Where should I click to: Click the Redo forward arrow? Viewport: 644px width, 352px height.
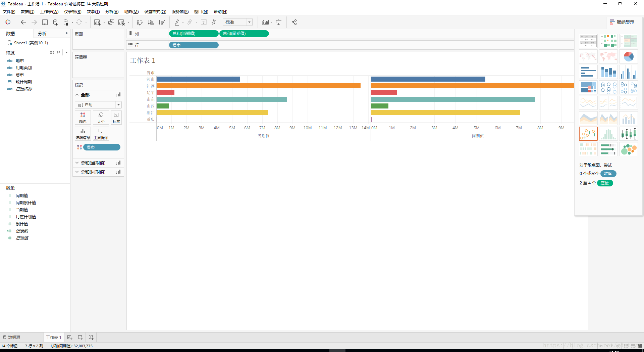pos(34,22)
